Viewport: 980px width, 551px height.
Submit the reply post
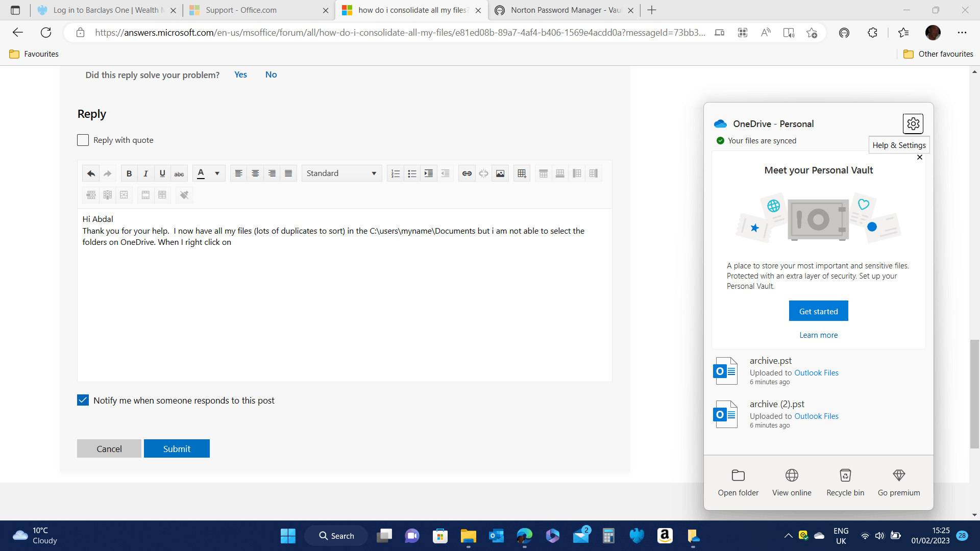click(177, 448)
